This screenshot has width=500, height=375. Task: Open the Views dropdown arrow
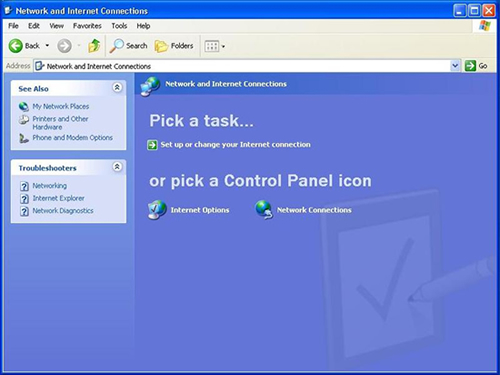point(223,46)
